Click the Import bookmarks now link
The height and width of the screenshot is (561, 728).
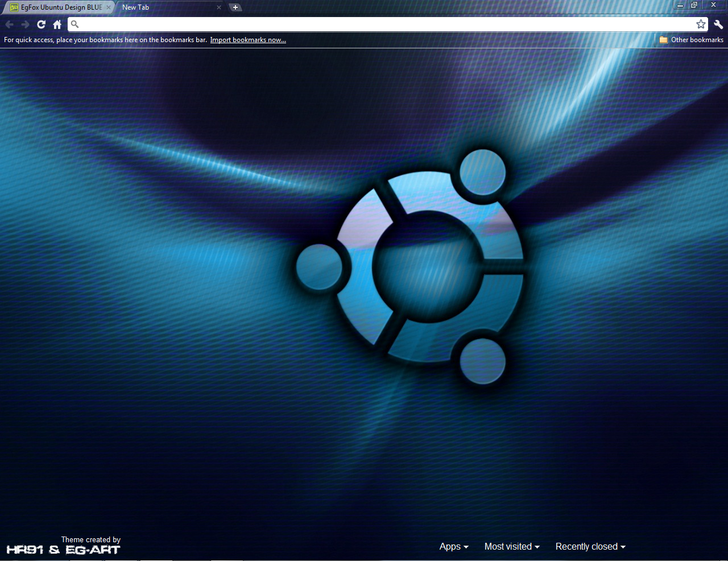(x=248, y=40)
